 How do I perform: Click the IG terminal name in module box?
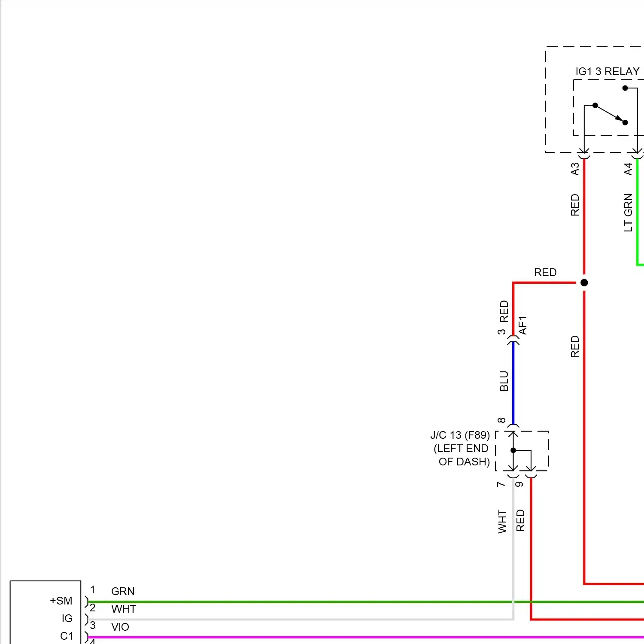click(x=67, y=618)
